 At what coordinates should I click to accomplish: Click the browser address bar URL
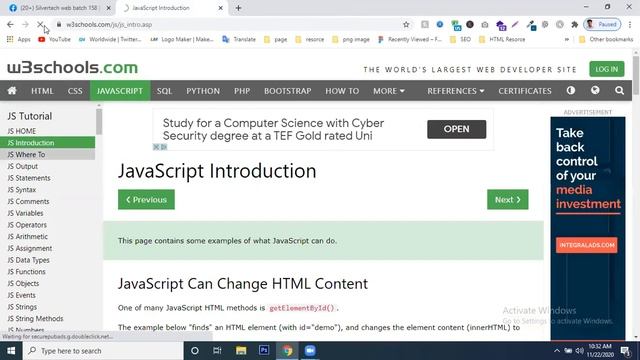coord(109,24)
